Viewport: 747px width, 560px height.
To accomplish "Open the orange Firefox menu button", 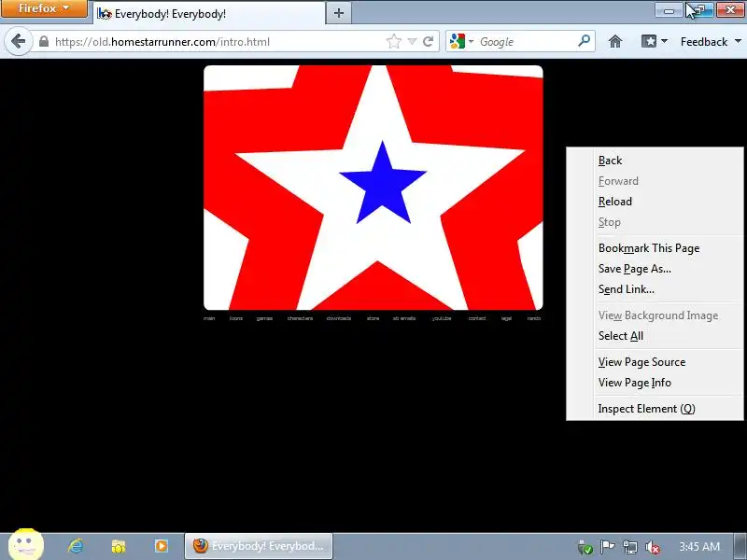I will pos(44,8).
